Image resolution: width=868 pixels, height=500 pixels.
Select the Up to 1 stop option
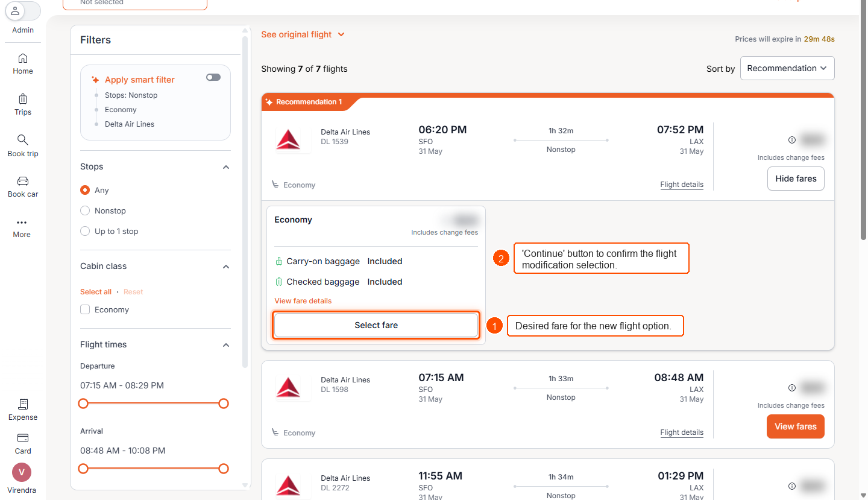pos(85,231)
